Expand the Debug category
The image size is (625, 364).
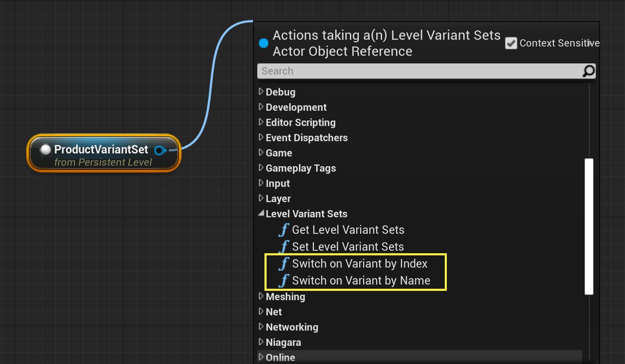(261, 92)
